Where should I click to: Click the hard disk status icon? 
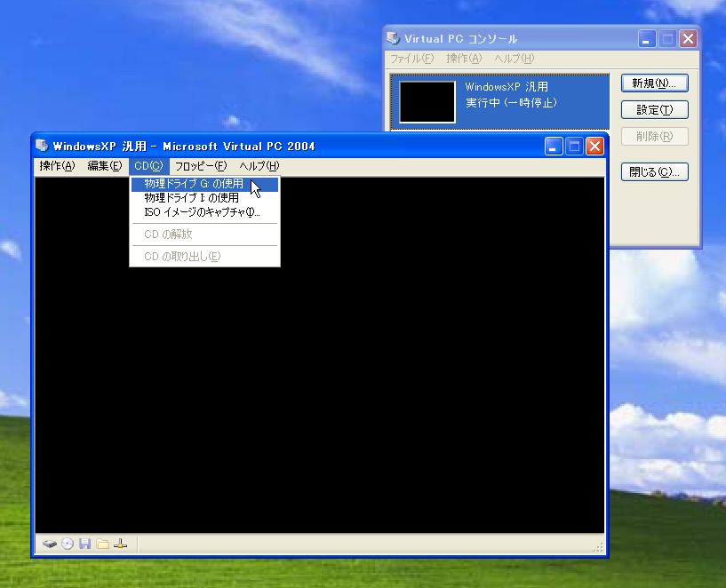(50, 544)
